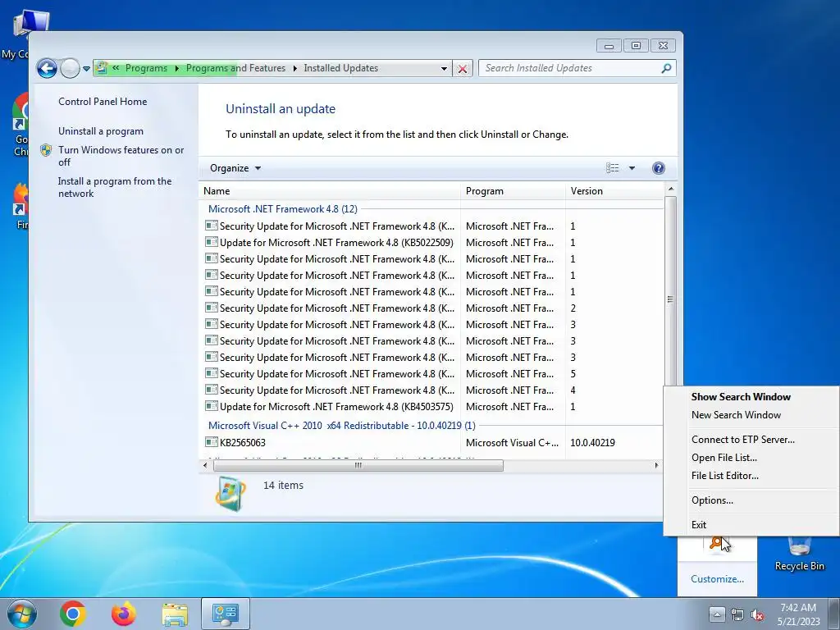Expand arrow after Programs and Features breadcrumb
The height and width of the screenshot is (630, 840).
click(x=294, y=68)
